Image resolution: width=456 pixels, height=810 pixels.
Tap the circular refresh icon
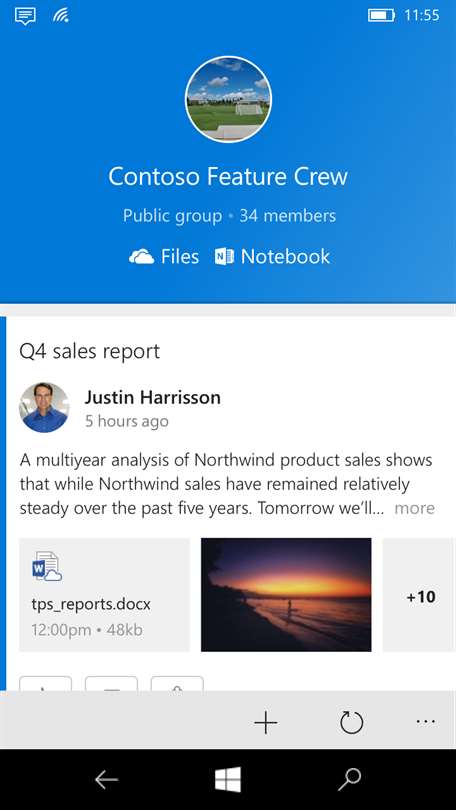click(352, 722)
